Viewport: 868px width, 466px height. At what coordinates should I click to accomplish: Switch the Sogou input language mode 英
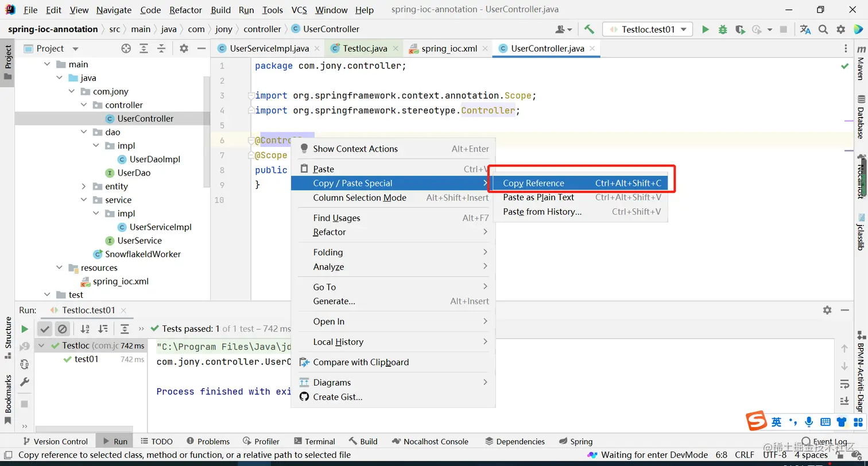tap(776, 422)
